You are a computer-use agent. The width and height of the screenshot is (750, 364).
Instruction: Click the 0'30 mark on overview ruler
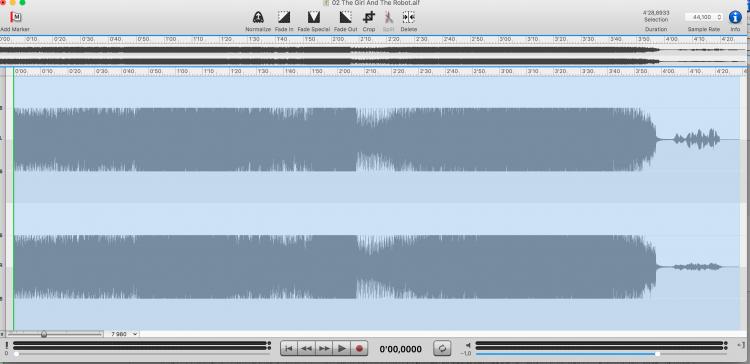pyautogui.click(x=87, y=39)
